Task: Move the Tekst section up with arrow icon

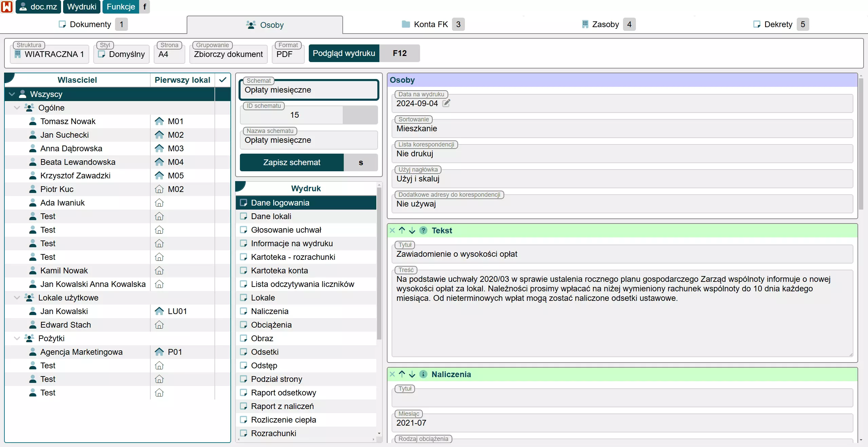Action: coord(402,231)
